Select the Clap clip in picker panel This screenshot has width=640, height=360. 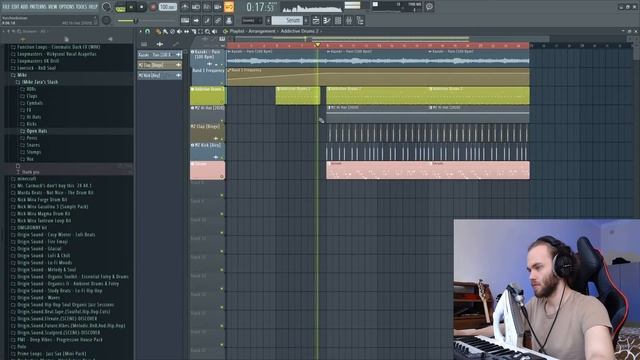coord(160,65)
